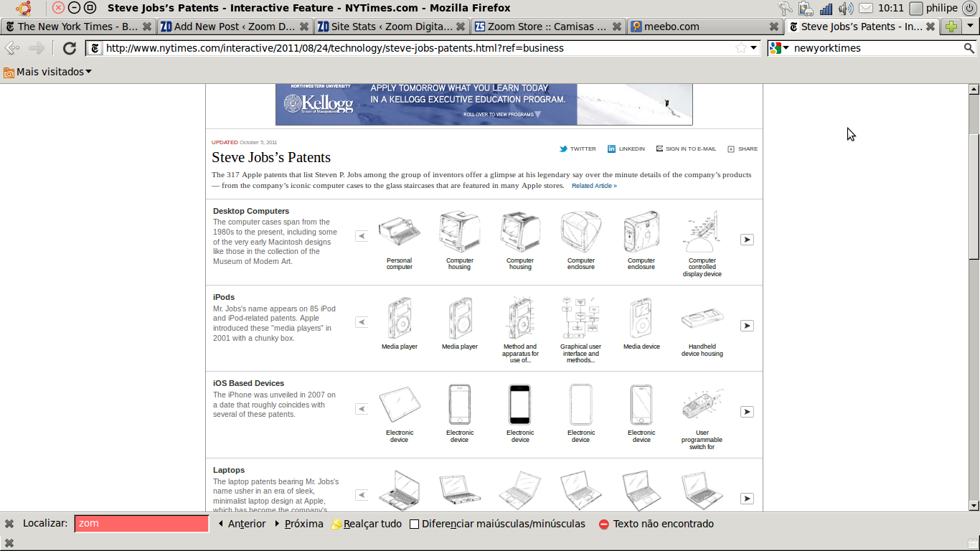
Task: Close the 'Site Stats' tab
Action: 461,27
